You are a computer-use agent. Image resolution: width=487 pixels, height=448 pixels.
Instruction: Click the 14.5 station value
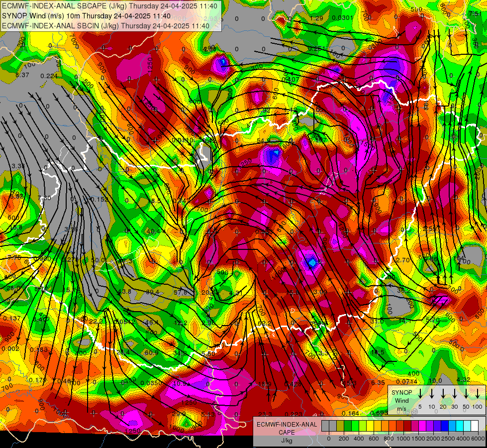pyautogui.click(x=378, y=352)
